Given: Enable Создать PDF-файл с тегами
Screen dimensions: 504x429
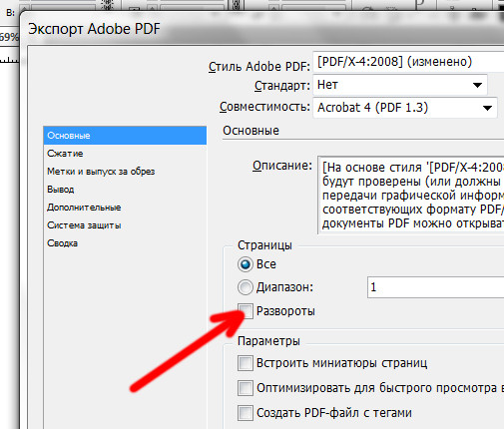Looking at the screenshot, I should click(246, 413).
